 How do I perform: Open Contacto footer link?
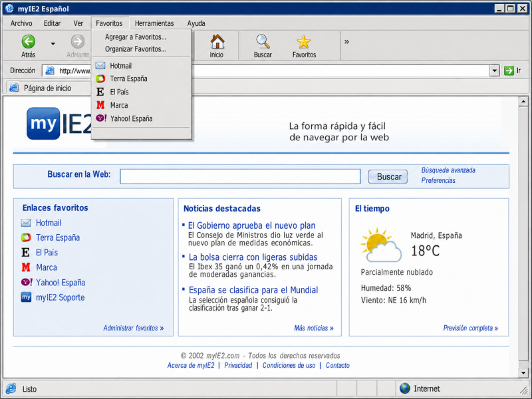(338, 365)
